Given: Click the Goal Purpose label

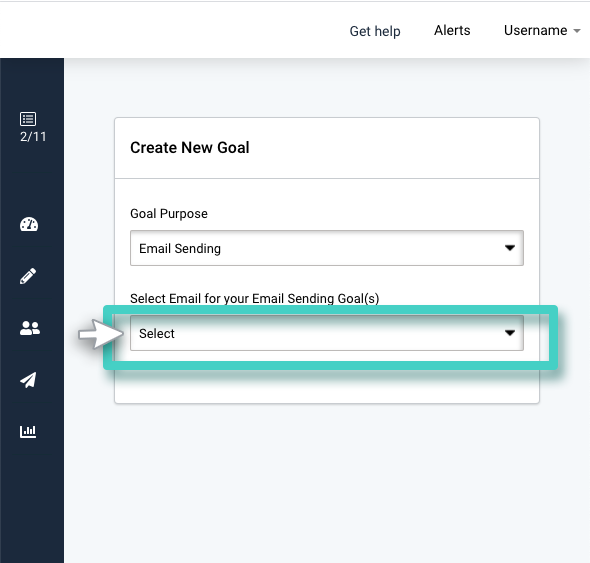Looking at the screenshot, I should click(x=169, y=214).
